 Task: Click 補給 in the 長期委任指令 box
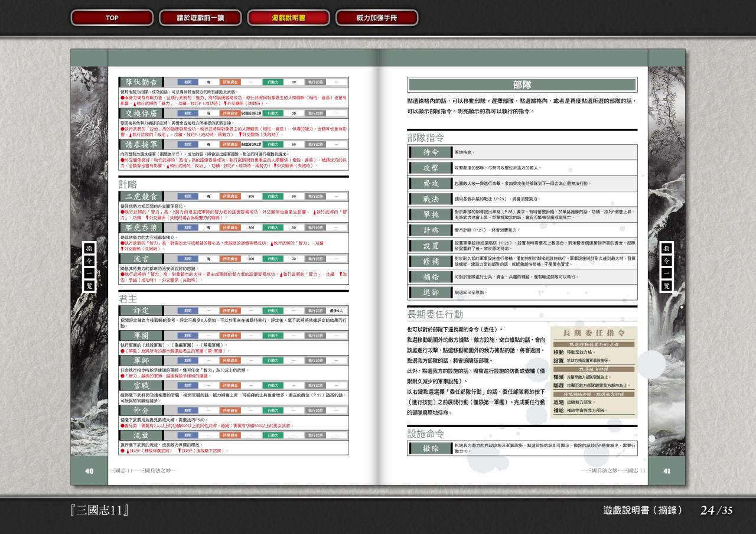(559, 411)
